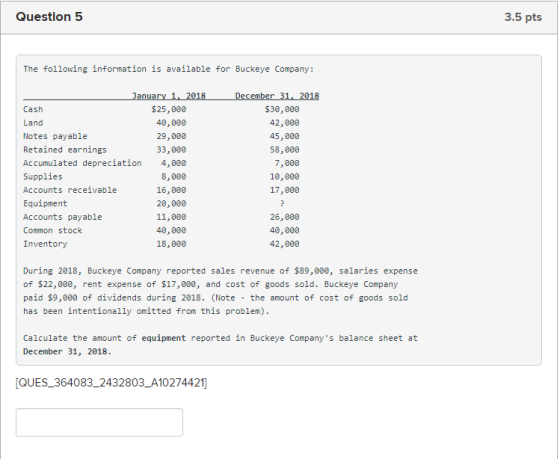Image resolution: width=560 pixels, height=459 pixels.
Task: Click the bold December 31, 2018 text
Action: click(x=67, y=351)
